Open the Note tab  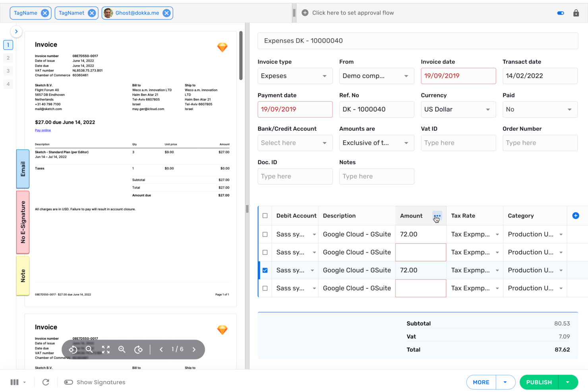point(23,275)
